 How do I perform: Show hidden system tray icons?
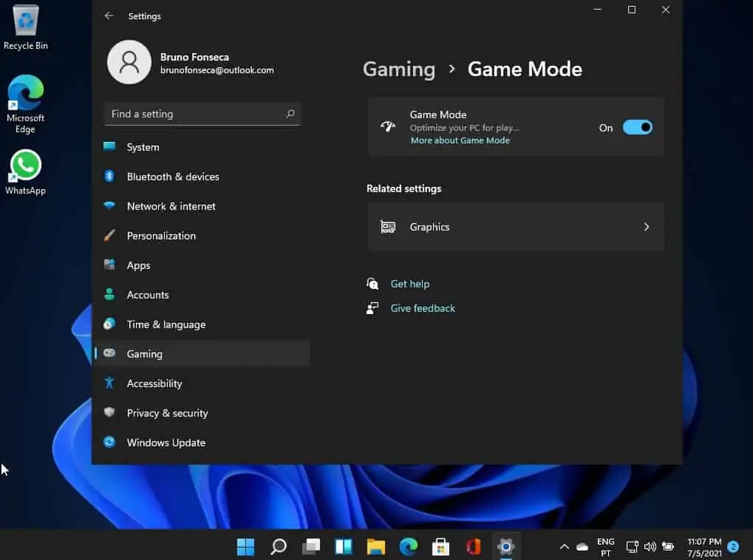click(564, 547)
